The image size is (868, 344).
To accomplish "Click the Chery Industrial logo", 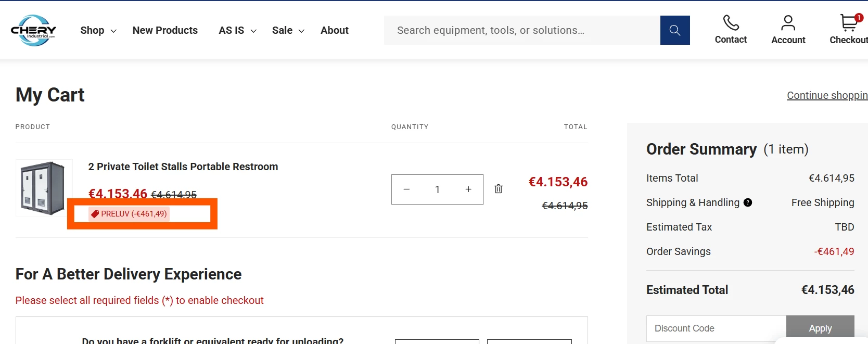I will coord(34,30).
